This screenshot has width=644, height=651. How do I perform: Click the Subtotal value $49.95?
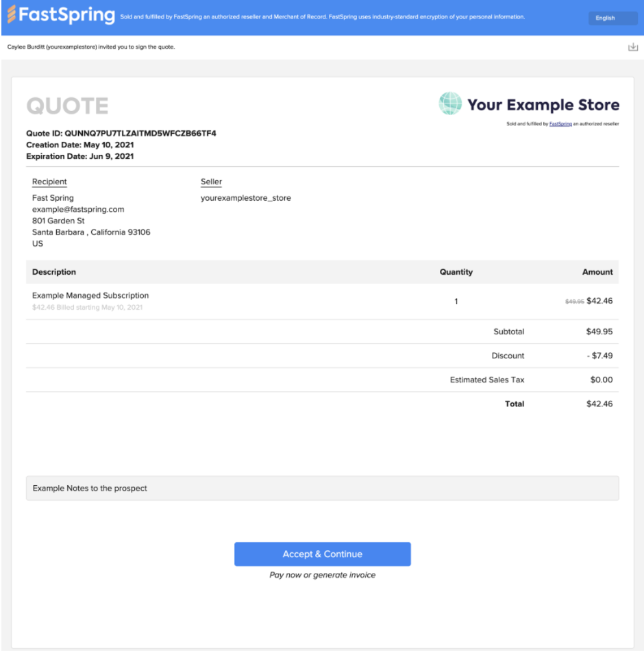(x=599, y=331)
